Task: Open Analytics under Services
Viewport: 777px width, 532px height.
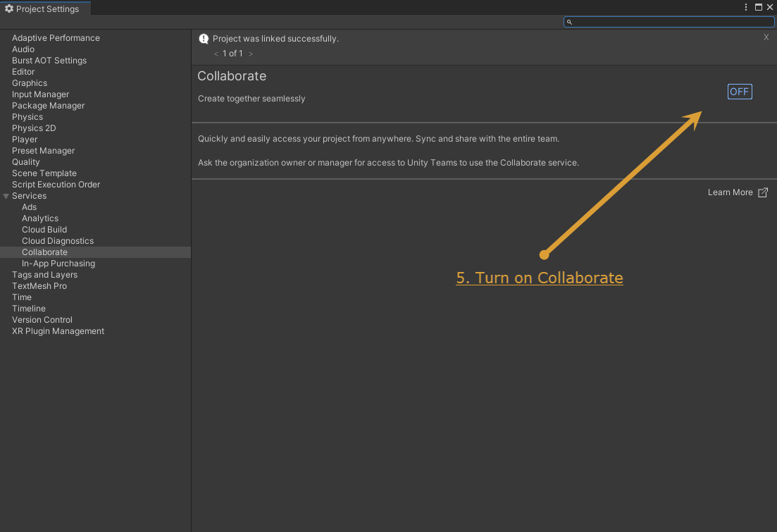Action: point(40,218)
